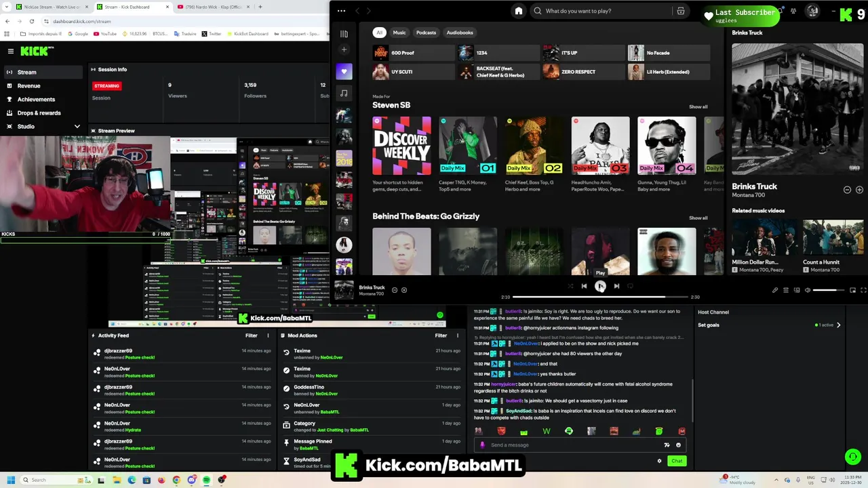Click Show all for Made For section
Screen dimensions: 868x488
(x=698, y=107)
